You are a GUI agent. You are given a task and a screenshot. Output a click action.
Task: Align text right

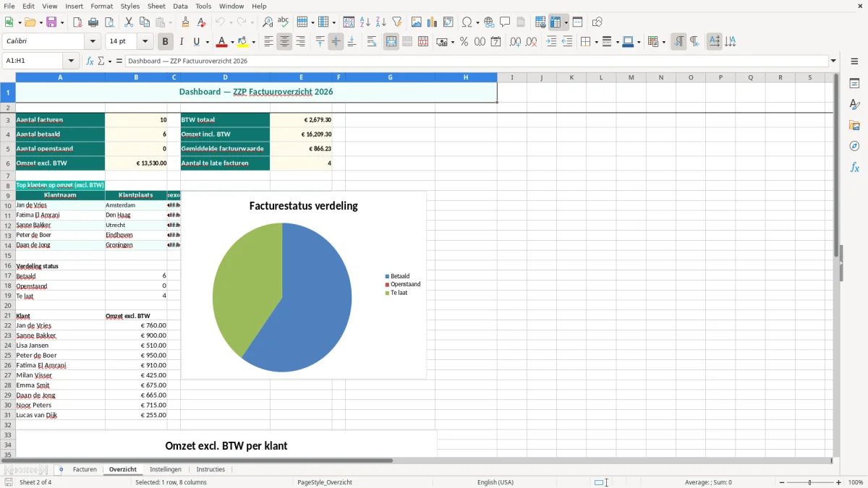300,42
